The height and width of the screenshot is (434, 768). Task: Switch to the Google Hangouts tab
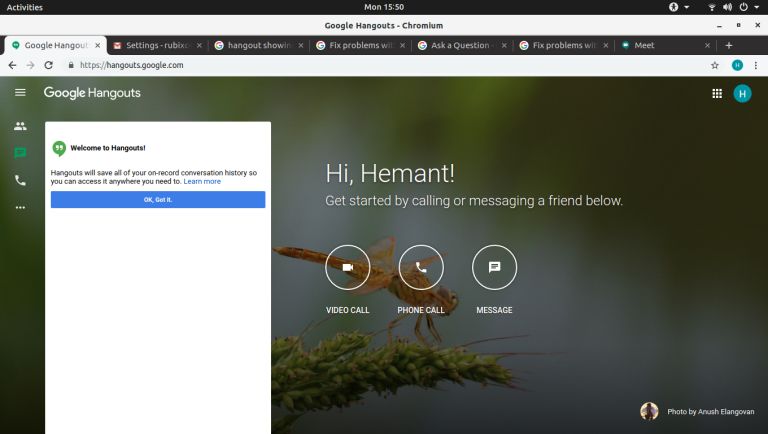pos(56,45)
